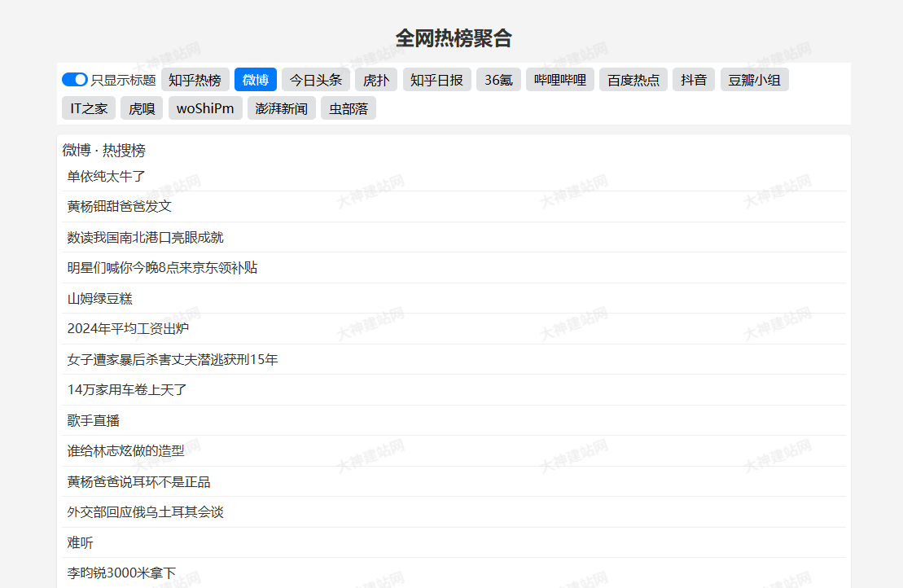This screenshot has width=903, height=588.
Task: Switch to the 豆瓣小组 tab
Action: (x=755, y=80)
